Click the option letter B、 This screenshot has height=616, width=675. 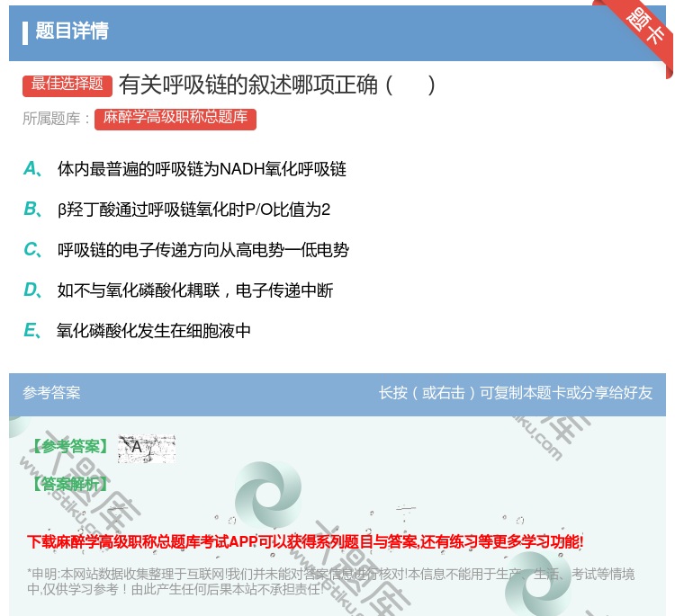[x=33, y=210]
